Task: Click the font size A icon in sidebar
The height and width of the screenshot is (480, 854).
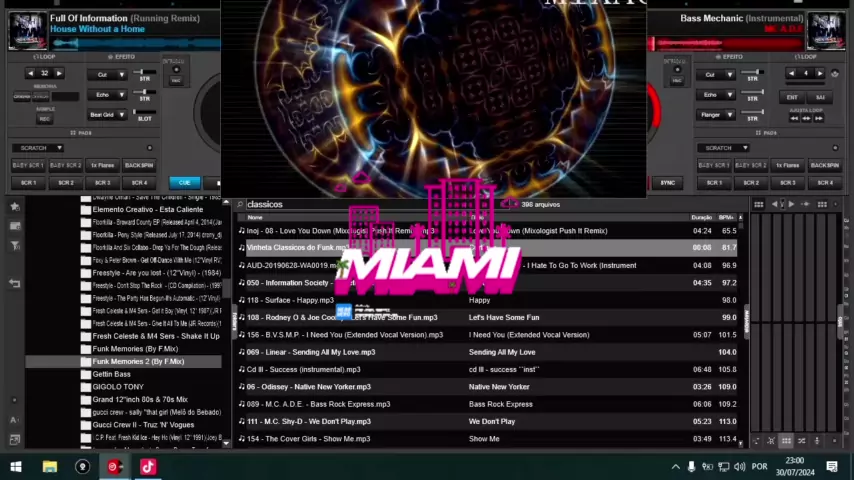Action: pyautogui.click(x=14, y=420)
